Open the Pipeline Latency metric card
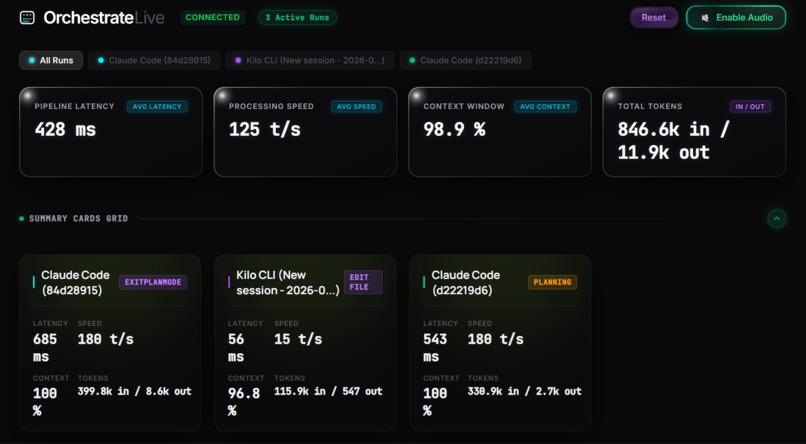The width and height of the screenshot is (806, 444). click(111, 132)
